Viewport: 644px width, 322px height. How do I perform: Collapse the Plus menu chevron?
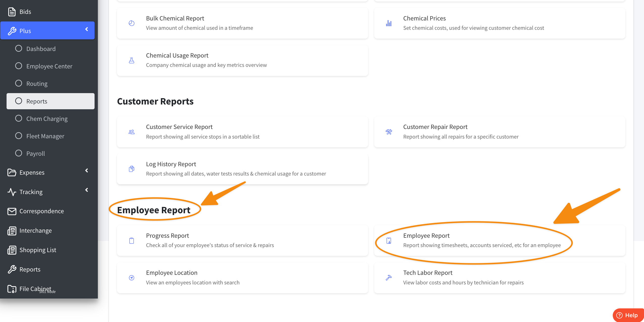tap(86, 30)
